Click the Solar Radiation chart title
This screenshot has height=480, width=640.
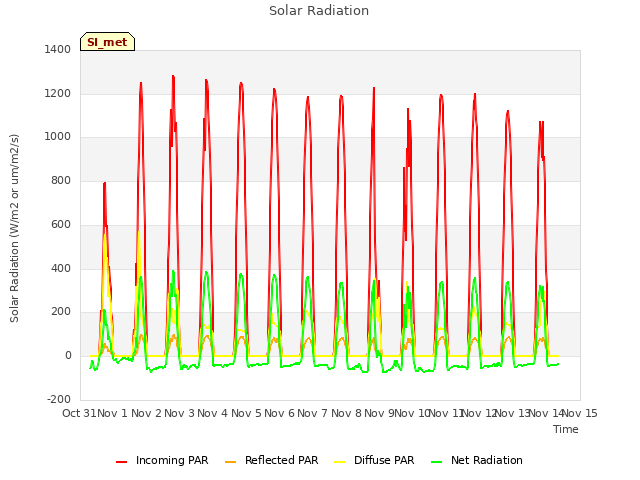[319, 11]
